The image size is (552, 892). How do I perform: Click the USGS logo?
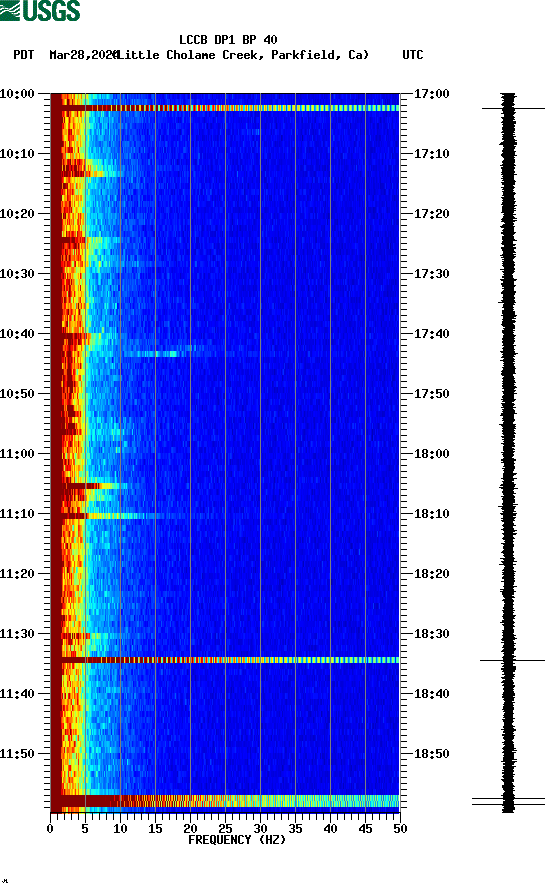pyautogui.click(x=40, y=10)
